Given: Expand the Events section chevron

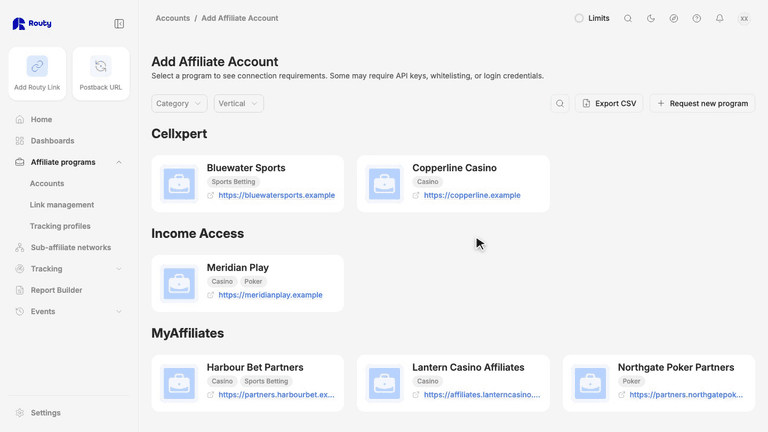Looking at the screenshot, I should pyautogui.click(x=119, y=312).
